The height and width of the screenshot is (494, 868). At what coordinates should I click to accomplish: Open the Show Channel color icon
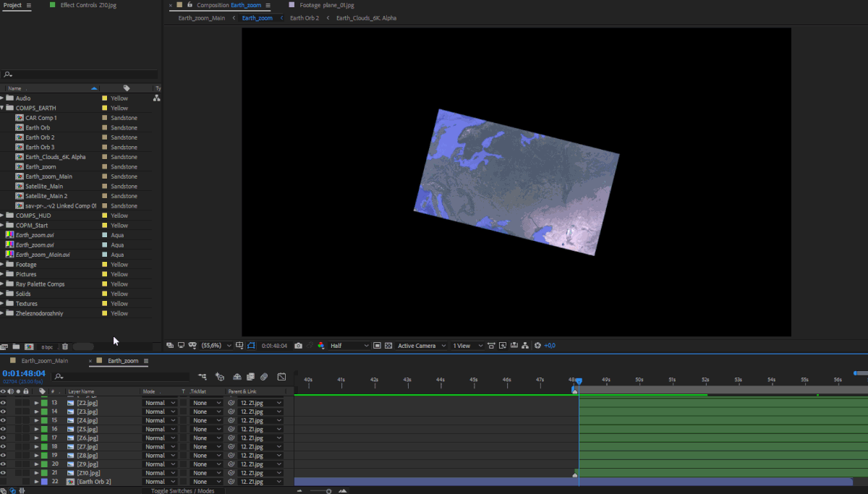tap(320, 345)
